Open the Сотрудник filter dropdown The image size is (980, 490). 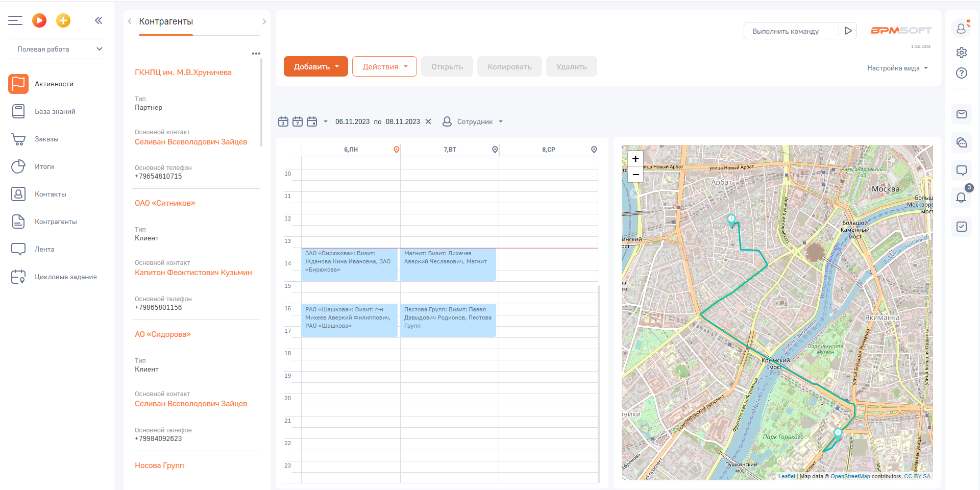(473, 121)
